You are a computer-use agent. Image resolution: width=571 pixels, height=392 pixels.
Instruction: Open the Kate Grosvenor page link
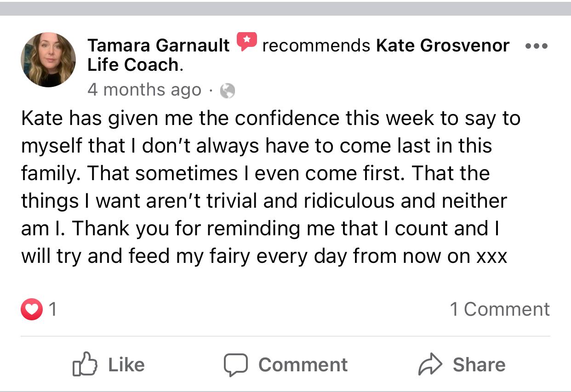442,45
